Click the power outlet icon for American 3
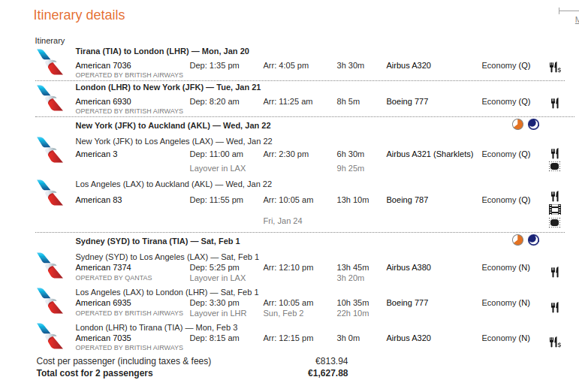This screenshot has height=392, width=579. pos(555,167)
